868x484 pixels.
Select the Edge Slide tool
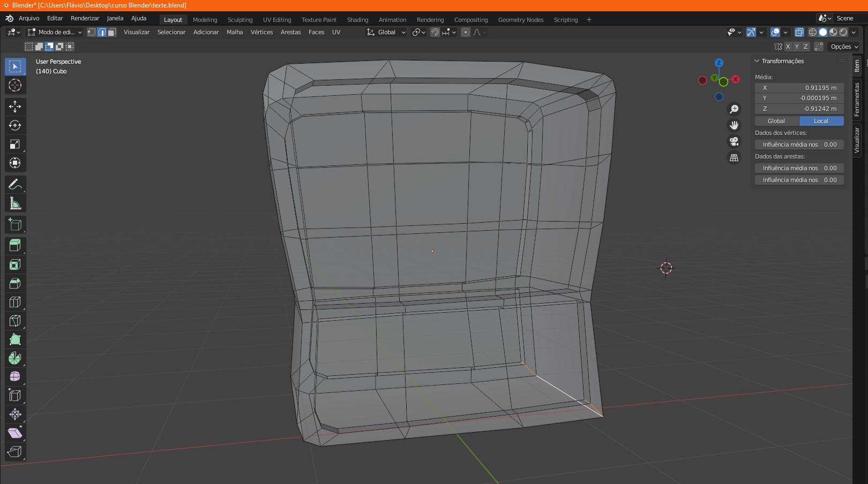[15, 395]
